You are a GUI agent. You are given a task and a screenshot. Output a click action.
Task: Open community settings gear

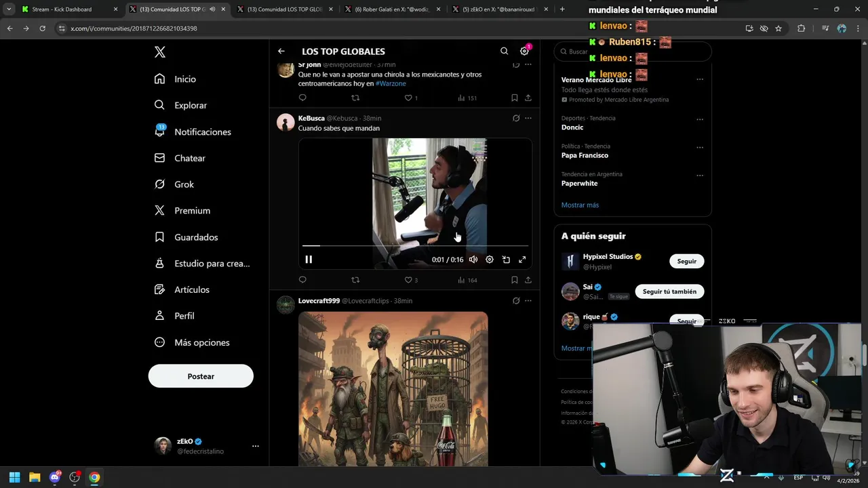[x=524, y=52]
